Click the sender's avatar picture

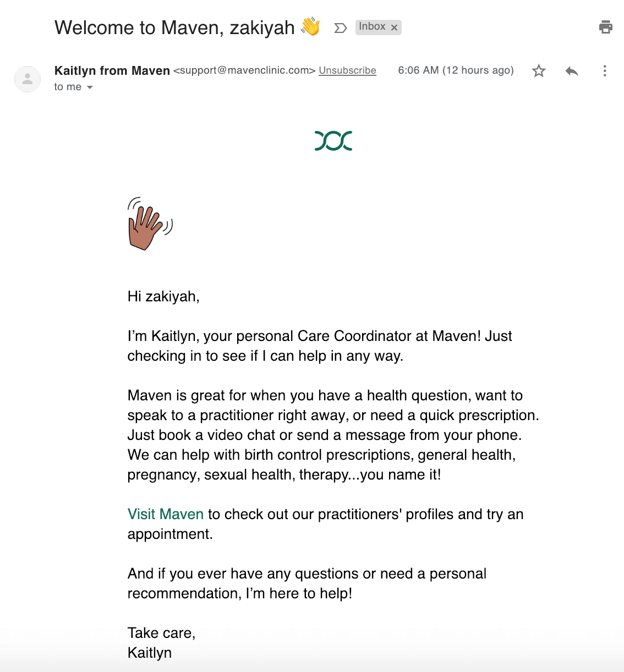click(x=28, y=79)
